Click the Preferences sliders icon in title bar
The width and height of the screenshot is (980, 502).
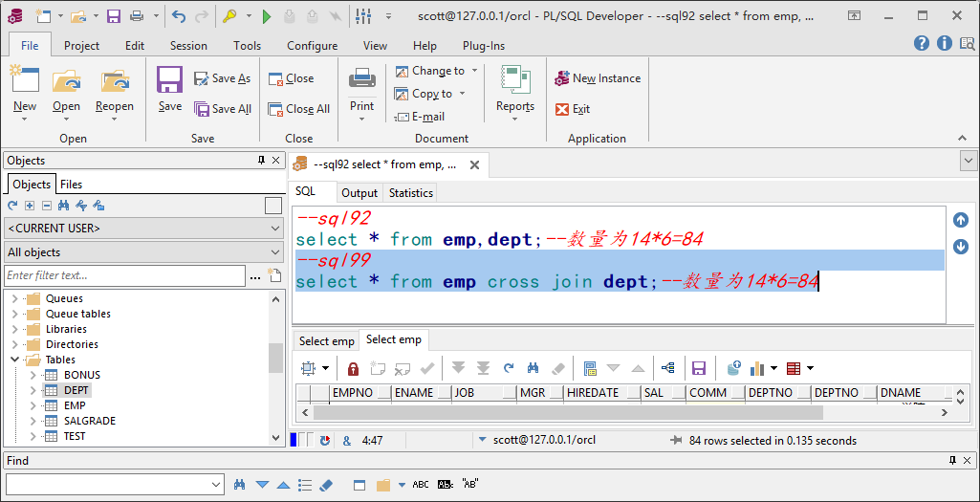click(x=362, y=17)
